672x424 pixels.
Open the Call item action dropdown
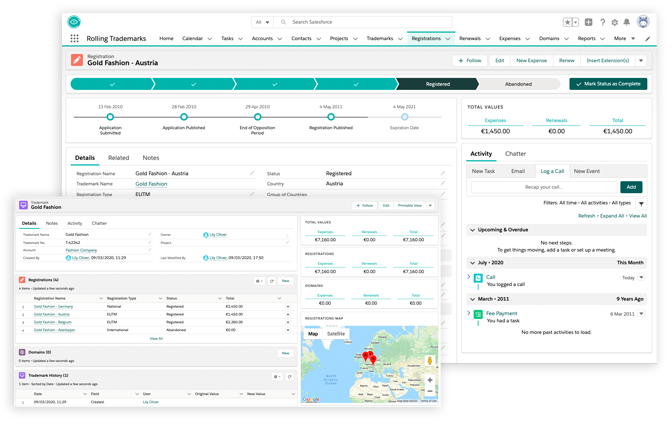pyautogui.click(x=641, y=278)
